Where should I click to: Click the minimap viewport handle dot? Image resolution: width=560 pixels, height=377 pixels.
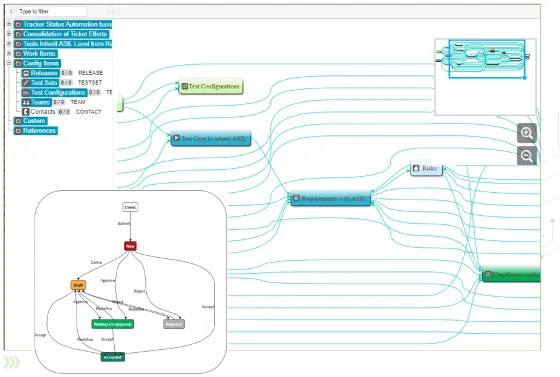[524, 77]
